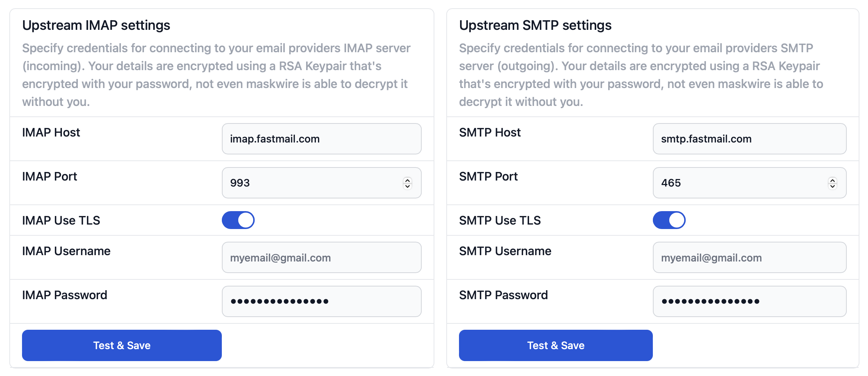Select the IMAP Username field
Viewport: 868px width, 376px height.
tap(321, 257)
